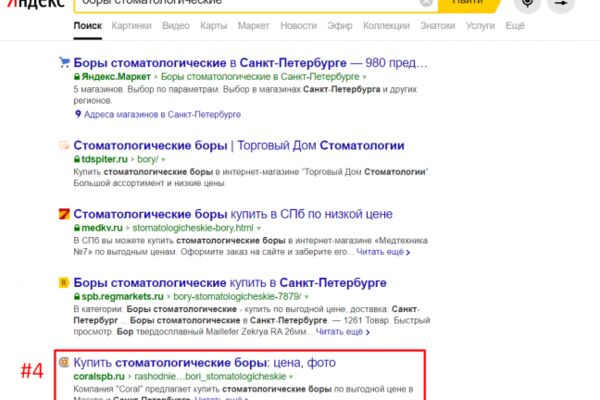Click the map pin icon next to Адреса магазинов

click(78, 114)
